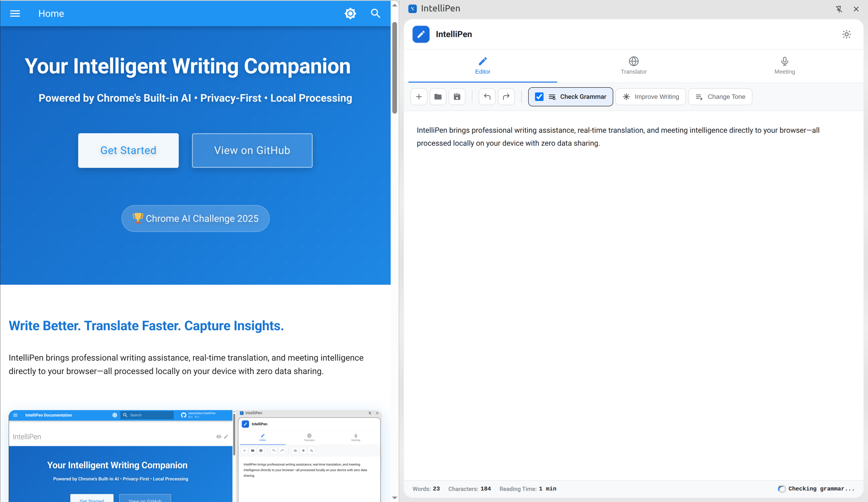Activate Change Tone mode
The image size is (868, 502).
pos(720,97)
